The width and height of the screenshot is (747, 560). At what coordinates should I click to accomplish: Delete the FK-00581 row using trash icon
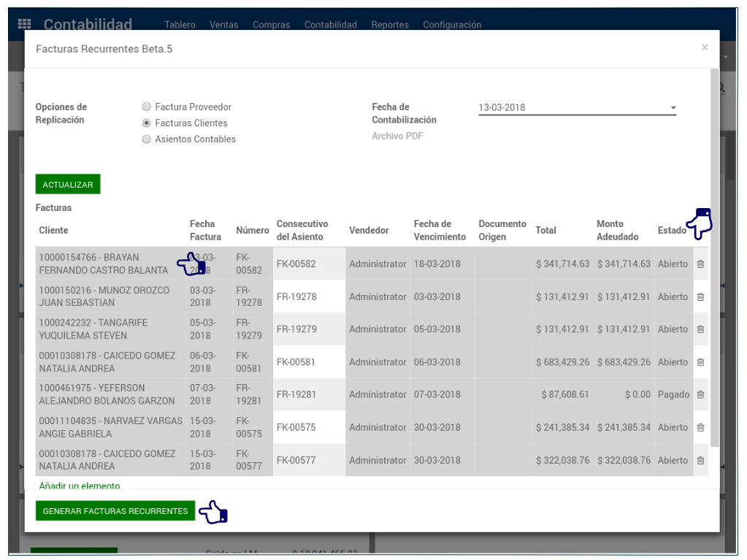tap(700, 362)
